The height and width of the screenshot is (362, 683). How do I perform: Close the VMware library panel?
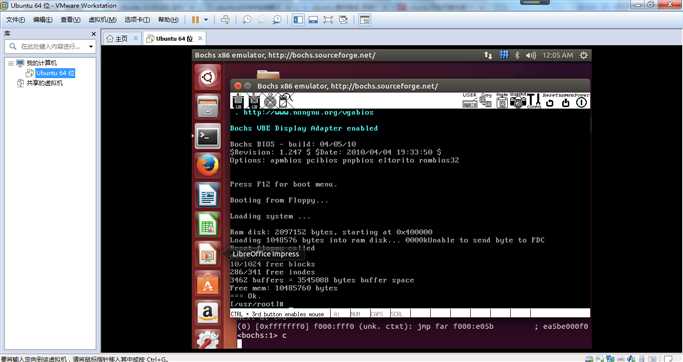(x=93, y=34)
